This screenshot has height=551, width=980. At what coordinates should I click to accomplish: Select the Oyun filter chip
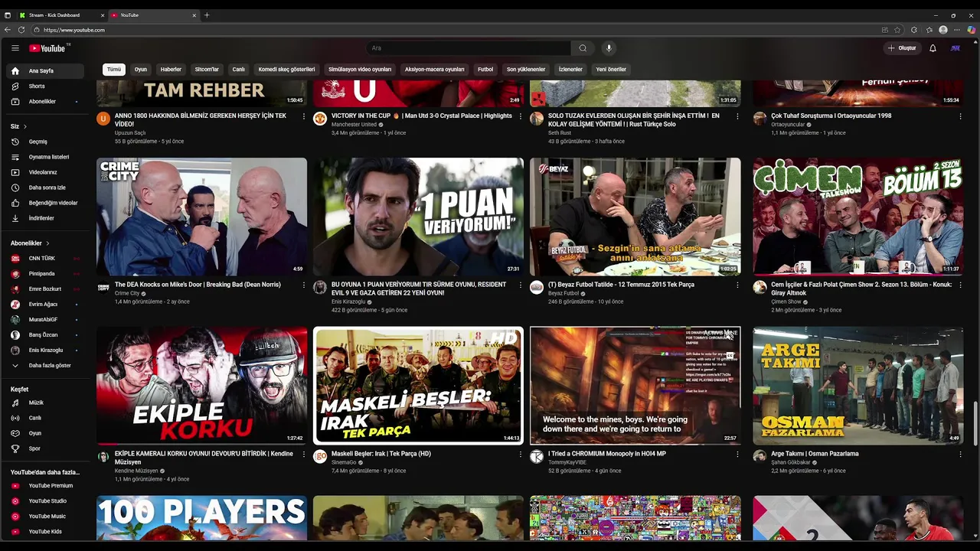point(141,69)
